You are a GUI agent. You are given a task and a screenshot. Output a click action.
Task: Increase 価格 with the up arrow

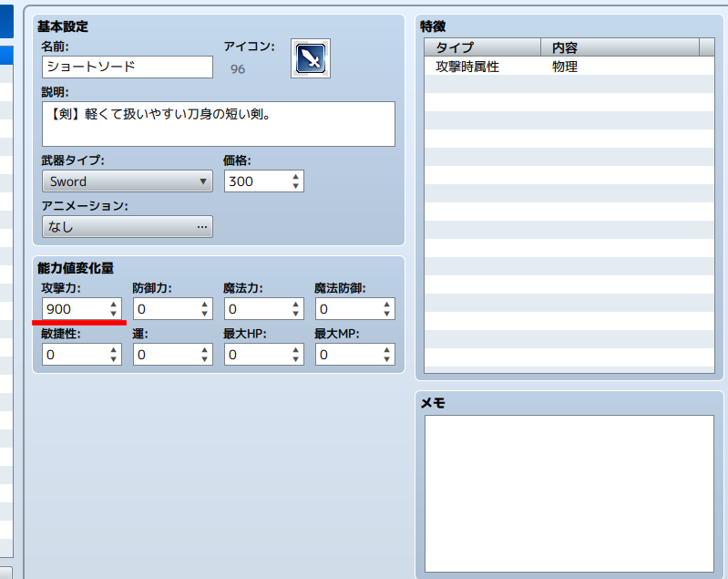pyautogui.click(x=295, y=176)
